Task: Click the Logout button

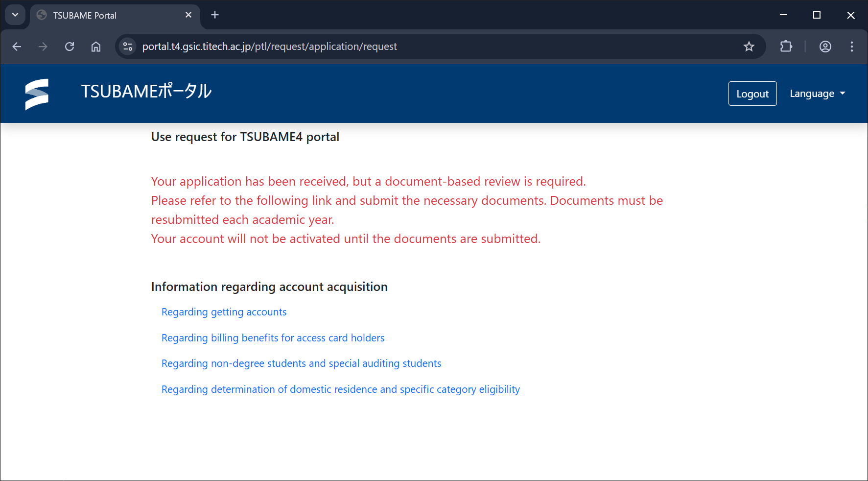Action: [752, 94]
